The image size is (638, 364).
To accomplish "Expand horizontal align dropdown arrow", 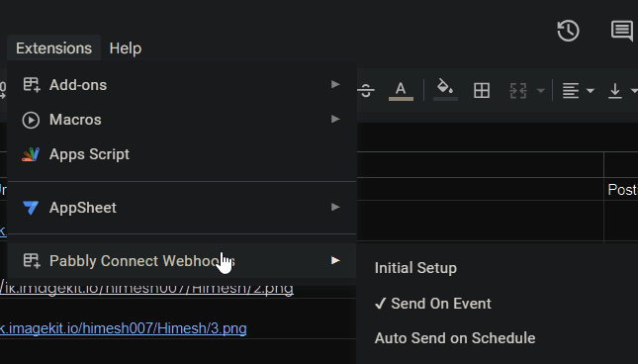I will pos(590,91).
